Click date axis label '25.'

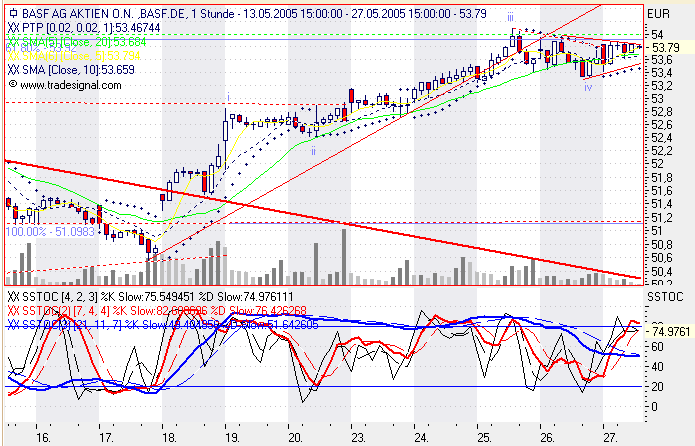click(484, 438)
